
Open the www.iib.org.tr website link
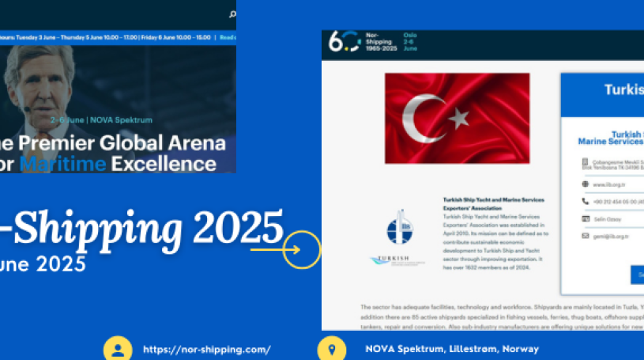pyautogui.click(x=609, y=184)
